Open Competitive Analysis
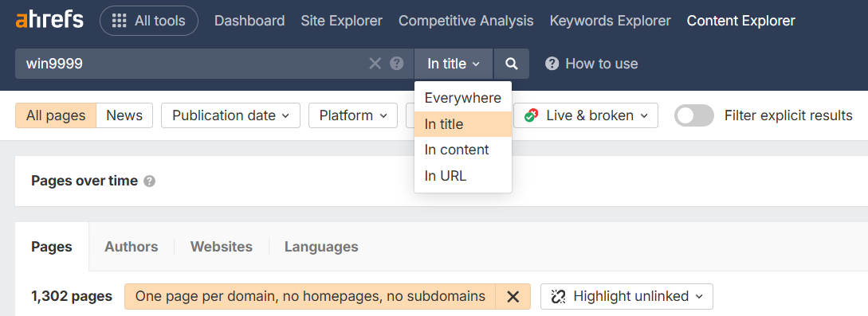The image size is (868, 316). 466,21
